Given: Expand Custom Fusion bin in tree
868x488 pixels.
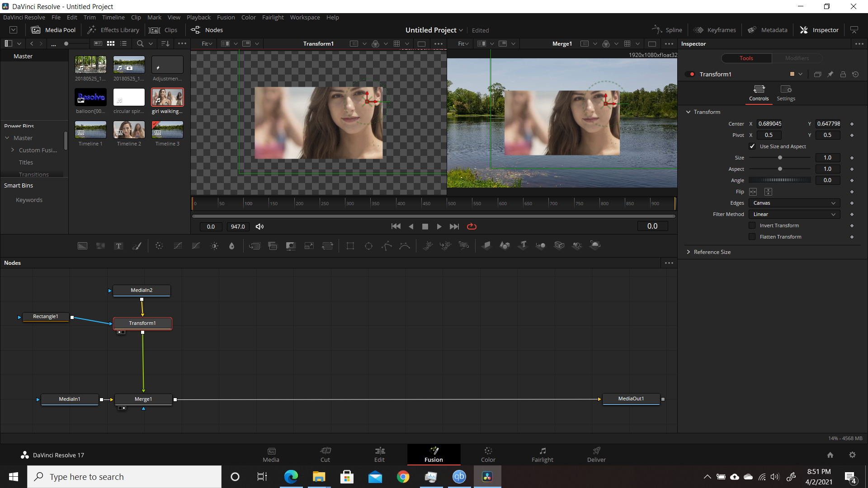Looking at the screenshot, I should coord(13,150).
